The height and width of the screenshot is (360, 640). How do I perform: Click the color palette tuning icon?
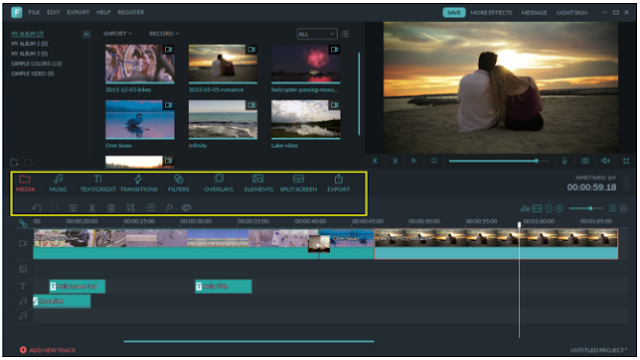coord(187,208)
